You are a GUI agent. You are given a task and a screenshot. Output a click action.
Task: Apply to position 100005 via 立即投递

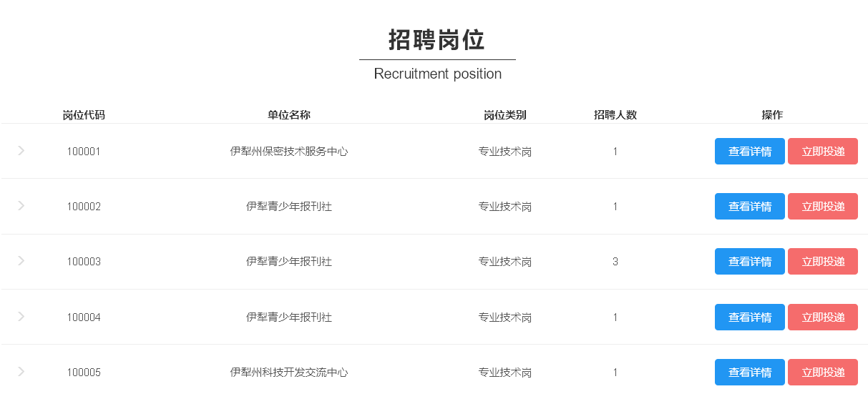click(822, 373)
